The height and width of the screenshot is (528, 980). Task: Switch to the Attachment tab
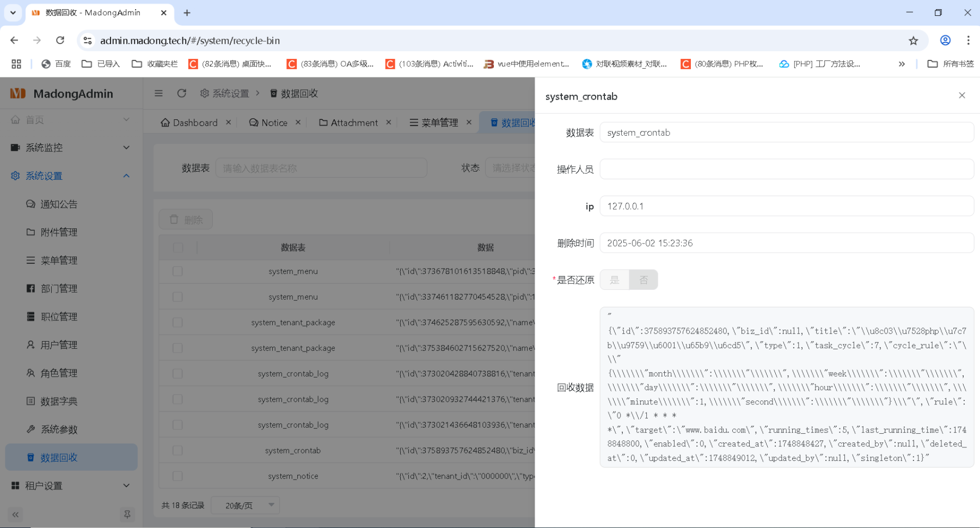(348, 123)
